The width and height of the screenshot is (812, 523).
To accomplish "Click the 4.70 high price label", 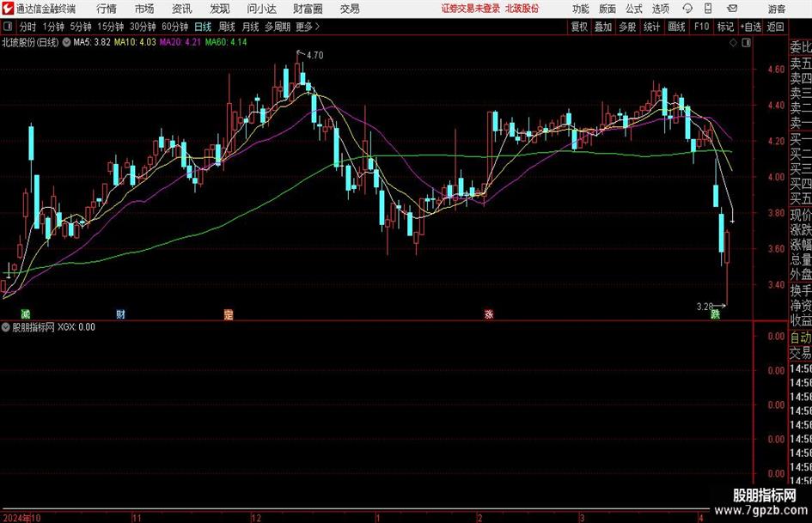I will pos(314,55).
